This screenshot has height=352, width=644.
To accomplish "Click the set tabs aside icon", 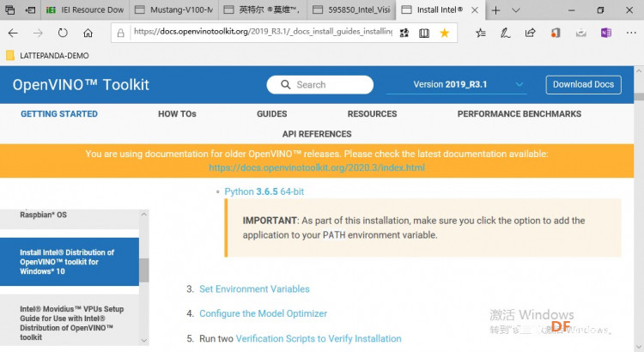I will 30,9.
